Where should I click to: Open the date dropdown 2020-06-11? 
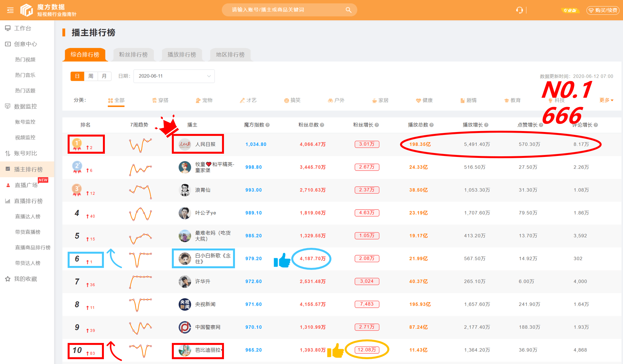coord(174,76)
